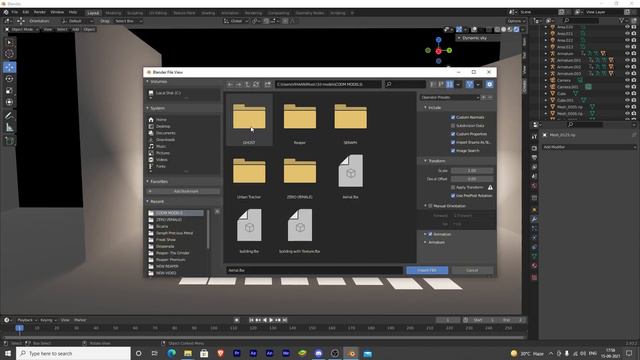Viewport: 640px width, 360px height.
Task: Expand the Armature section
Action: [425, 242]
